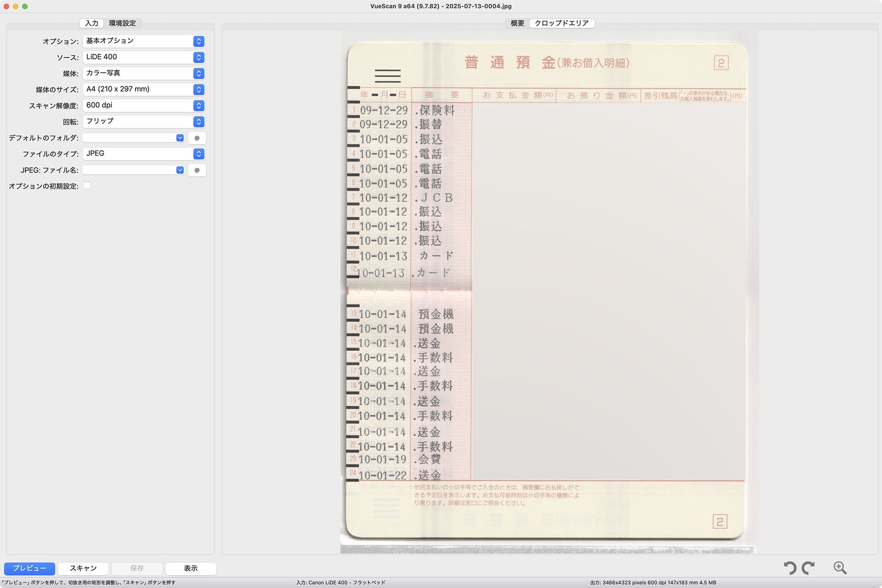Switch to the 環境設定 tab
The height and width of the screenshot is (588, 882).
point(122,23)
